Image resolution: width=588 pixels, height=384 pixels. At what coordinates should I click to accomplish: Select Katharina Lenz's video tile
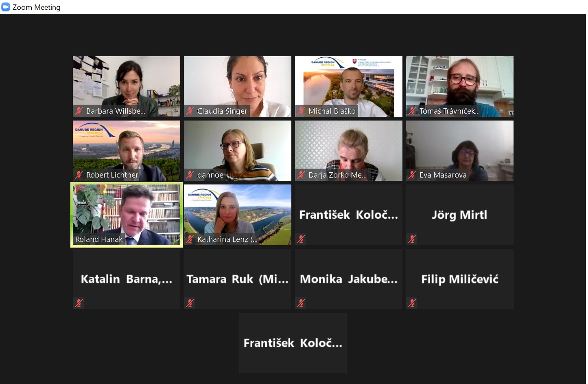[x=238, y=215]
